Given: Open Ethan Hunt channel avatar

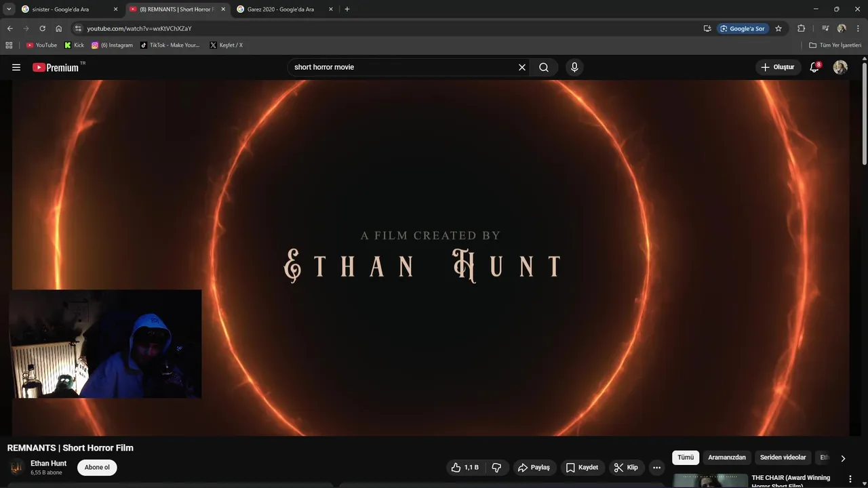Looking at the screenshot, I should [16, 467].
